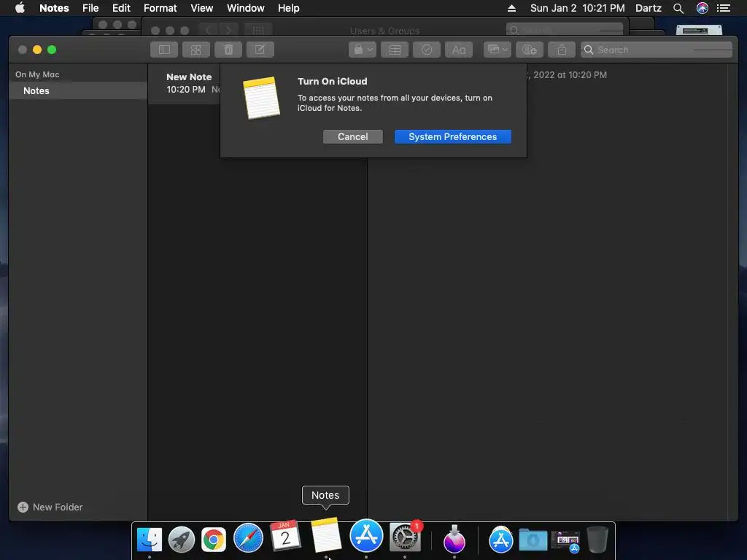Open System Preferences from iCloud dialog
The width and height of the screenshot is (747, 560).
pos(452,136)
